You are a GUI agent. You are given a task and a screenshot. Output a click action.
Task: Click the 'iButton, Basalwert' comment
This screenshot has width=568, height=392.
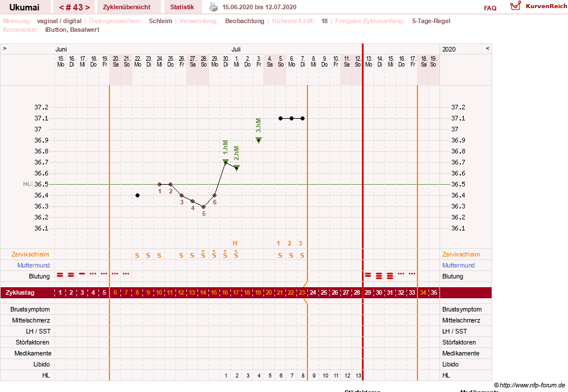72,30
